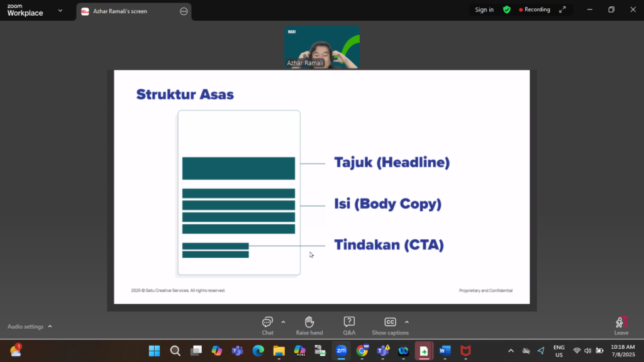644x362 pixels.
Task: Click the Recording indicator
Action: coord(534,10)
